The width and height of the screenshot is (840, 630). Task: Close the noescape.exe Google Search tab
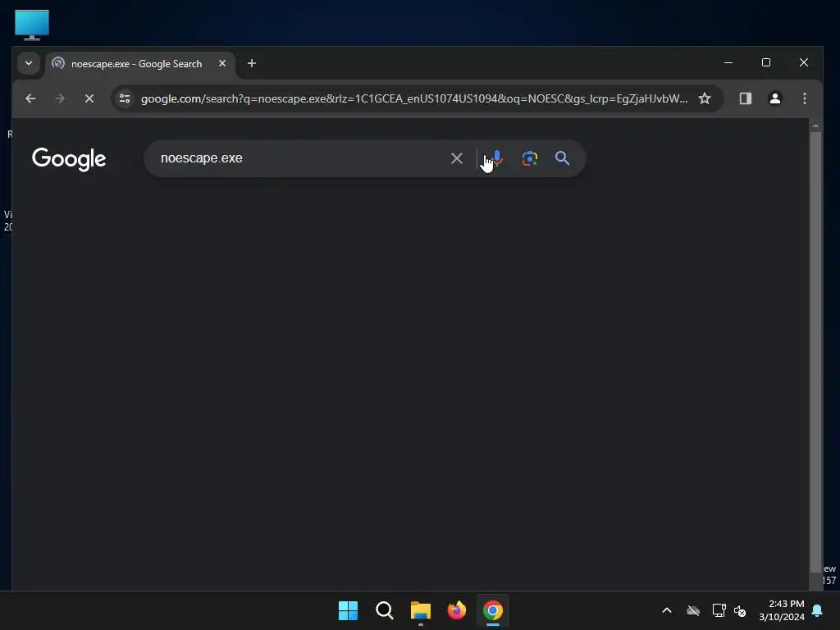tap(222, 63)
